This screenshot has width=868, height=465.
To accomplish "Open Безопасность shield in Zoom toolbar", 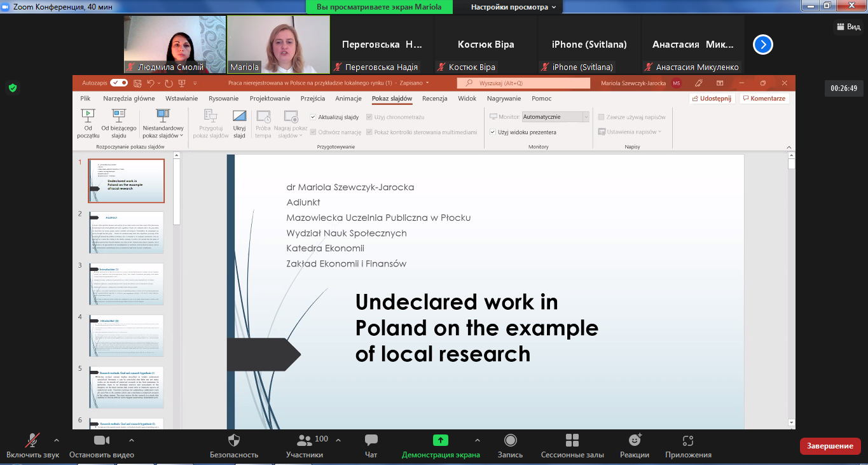I will click(234, 440).
